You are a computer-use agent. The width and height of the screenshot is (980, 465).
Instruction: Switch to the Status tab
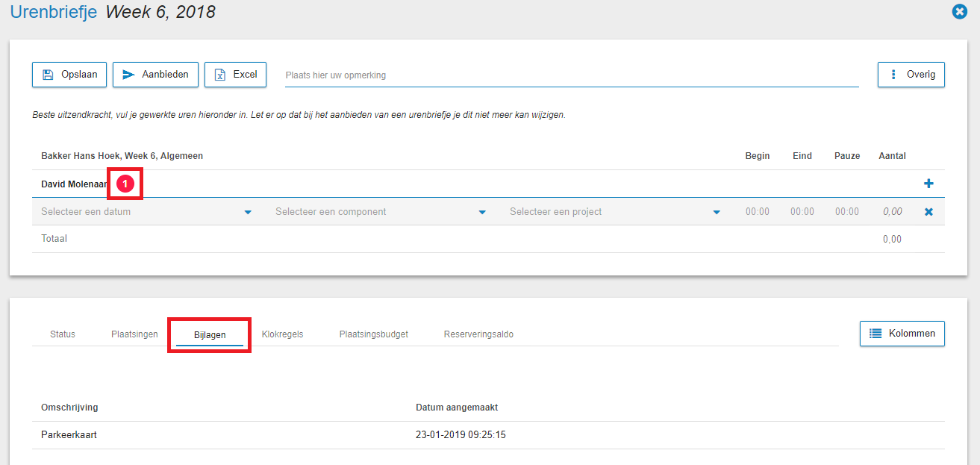click(x=63, y=334)
